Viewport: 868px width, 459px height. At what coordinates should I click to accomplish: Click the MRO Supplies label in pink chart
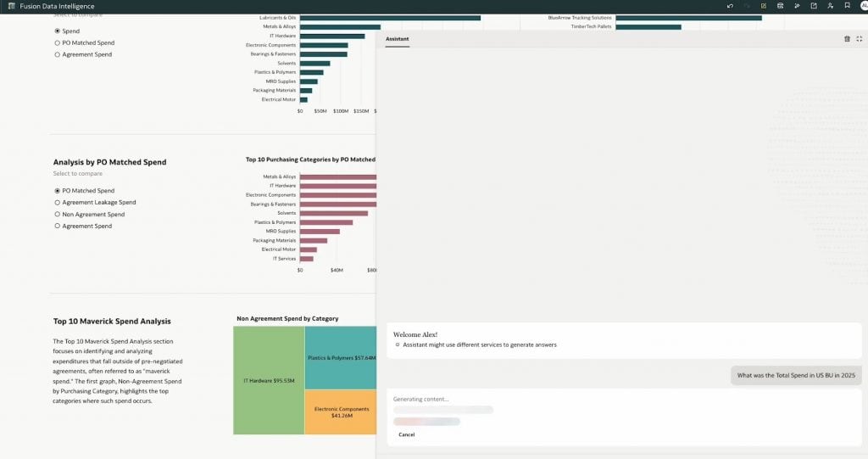[281, 231]
